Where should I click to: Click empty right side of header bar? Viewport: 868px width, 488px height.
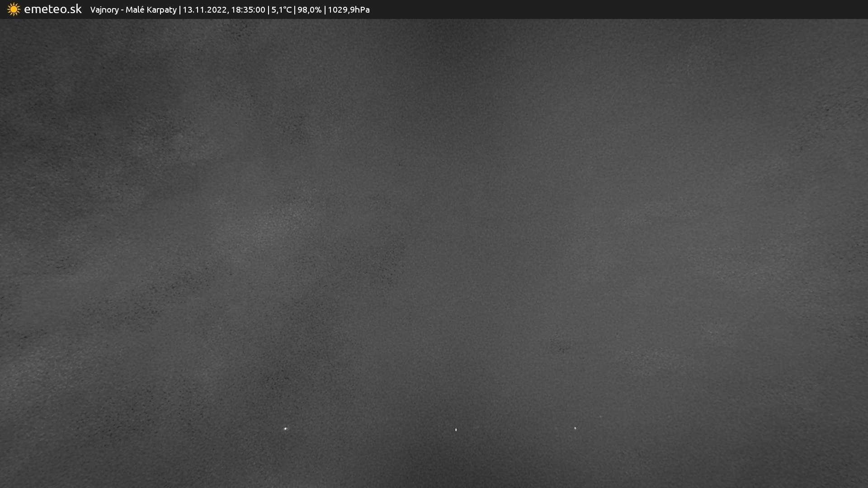tap(633, 9)
